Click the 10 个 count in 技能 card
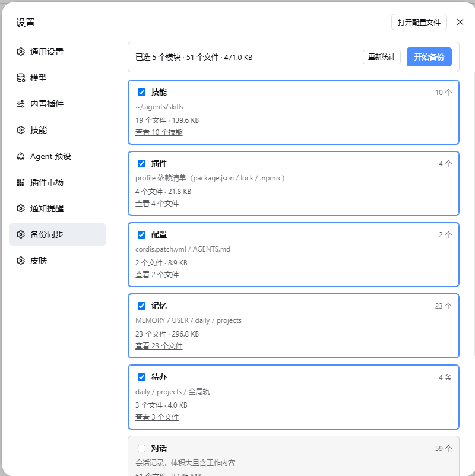475x476 pixels. pos(444,92)
